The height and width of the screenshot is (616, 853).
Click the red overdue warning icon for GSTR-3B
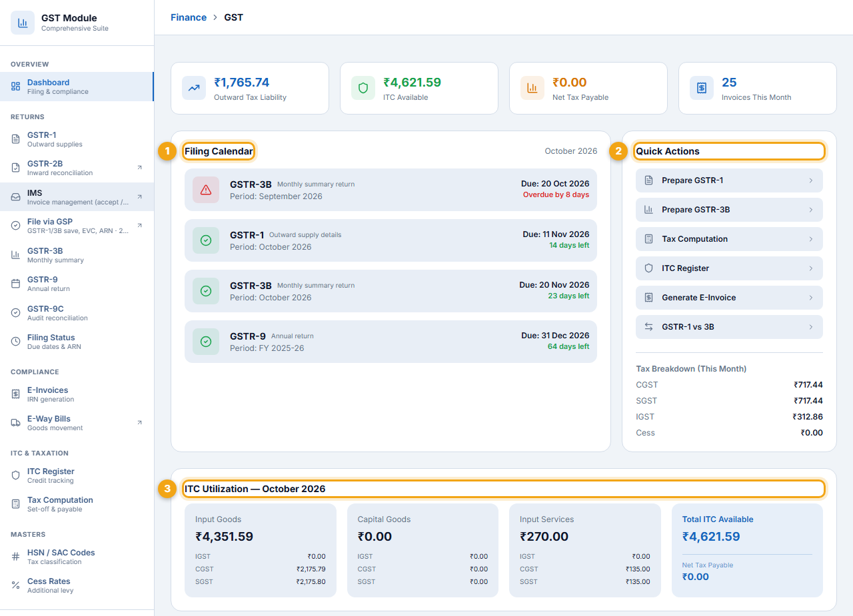point(206,190)
